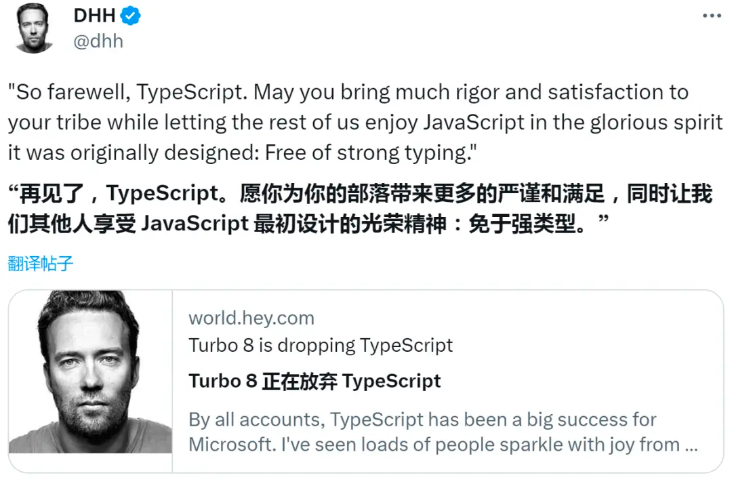Open the link card portrait thumbnail
732x478 pixels.
91,372
